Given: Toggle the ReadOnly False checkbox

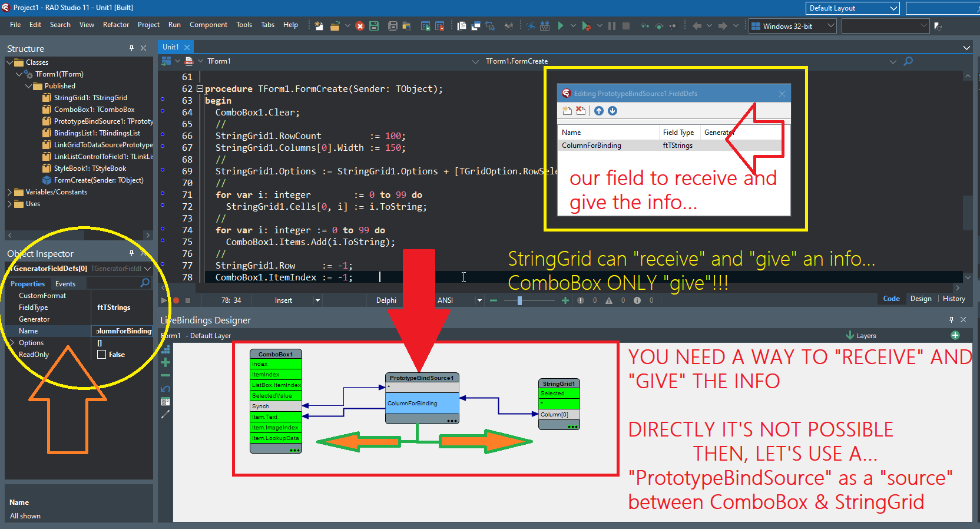Looking at the screenshot, I should click(102, 355).
